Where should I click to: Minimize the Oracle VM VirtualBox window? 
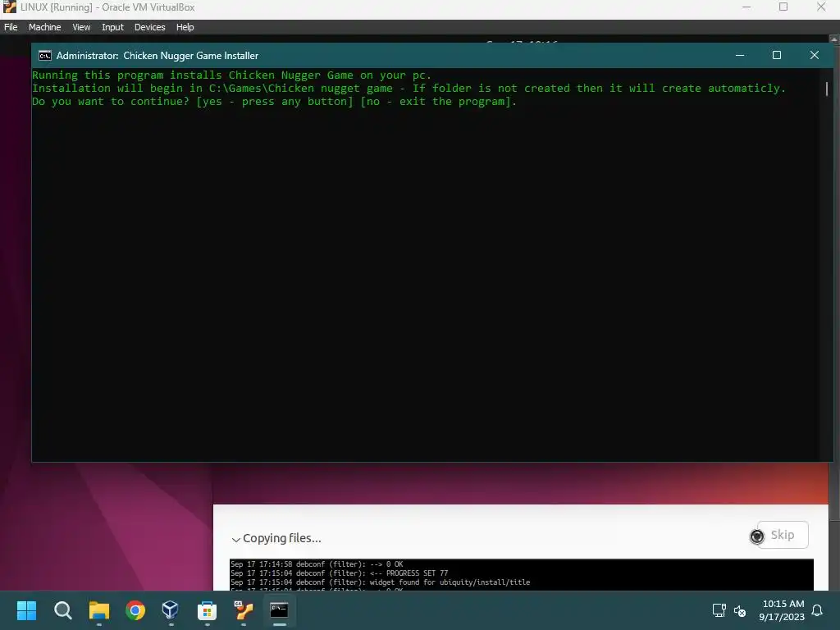coord(746,7)
